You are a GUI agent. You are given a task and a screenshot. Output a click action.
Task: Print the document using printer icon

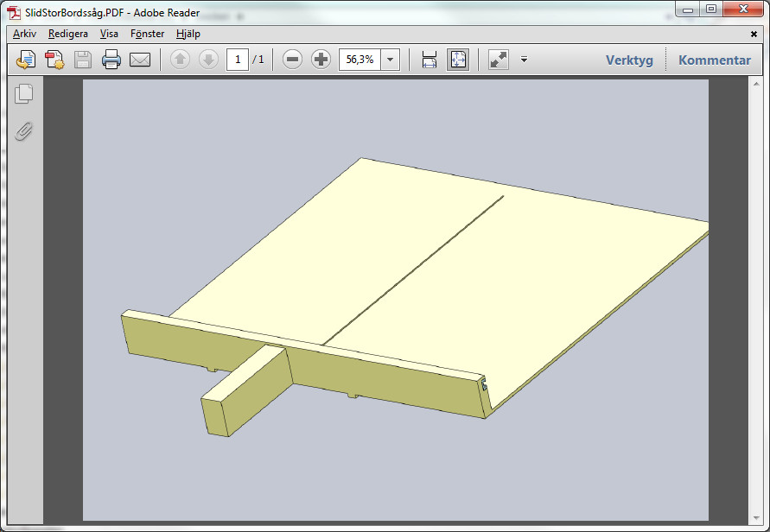[x=111, y=60]
